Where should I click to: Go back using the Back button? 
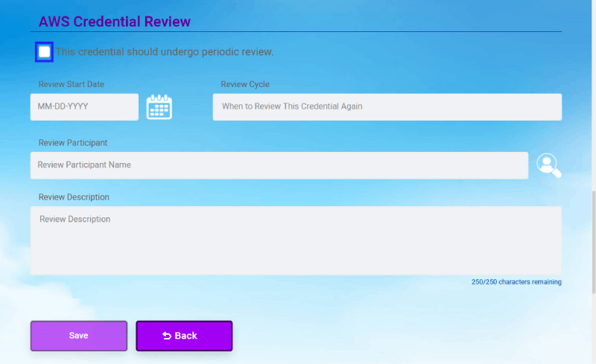(184, 336)
